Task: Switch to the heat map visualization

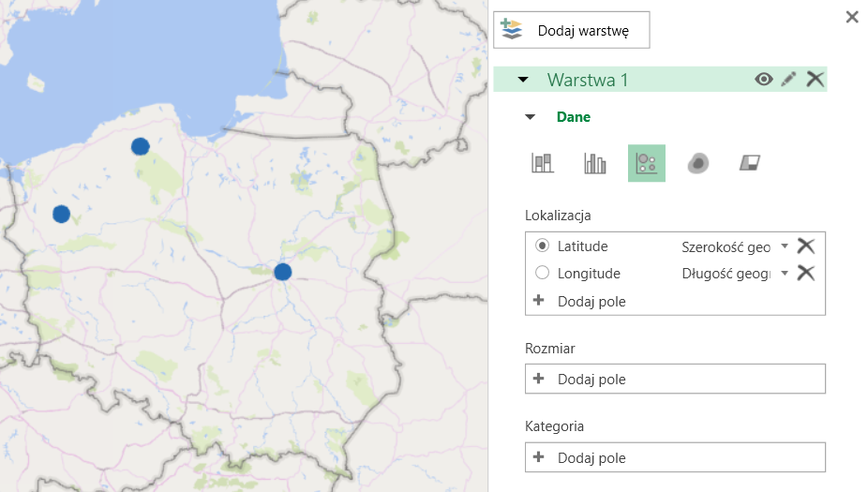Action: point(698,163)
